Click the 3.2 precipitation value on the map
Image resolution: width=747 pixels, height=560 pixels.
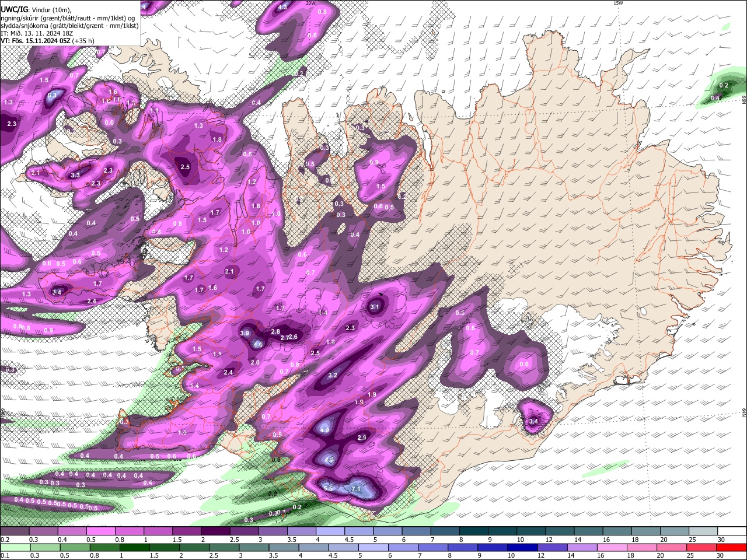coord(333,375)
